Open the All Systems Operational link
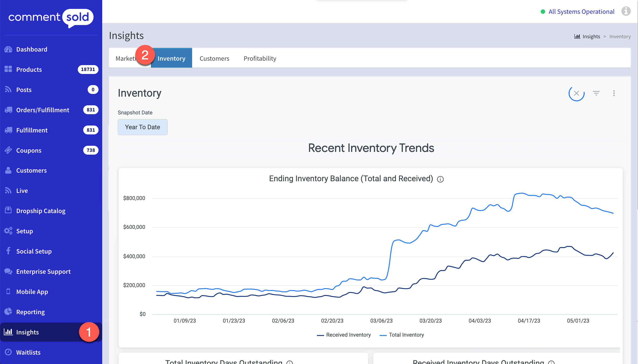The image size is (638, 364). [581, 12]
